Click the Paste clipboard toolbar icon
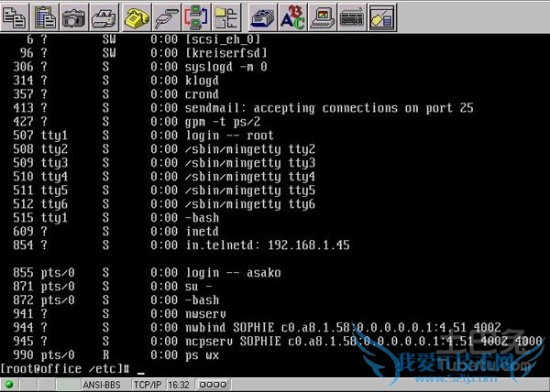 (45, 17)
